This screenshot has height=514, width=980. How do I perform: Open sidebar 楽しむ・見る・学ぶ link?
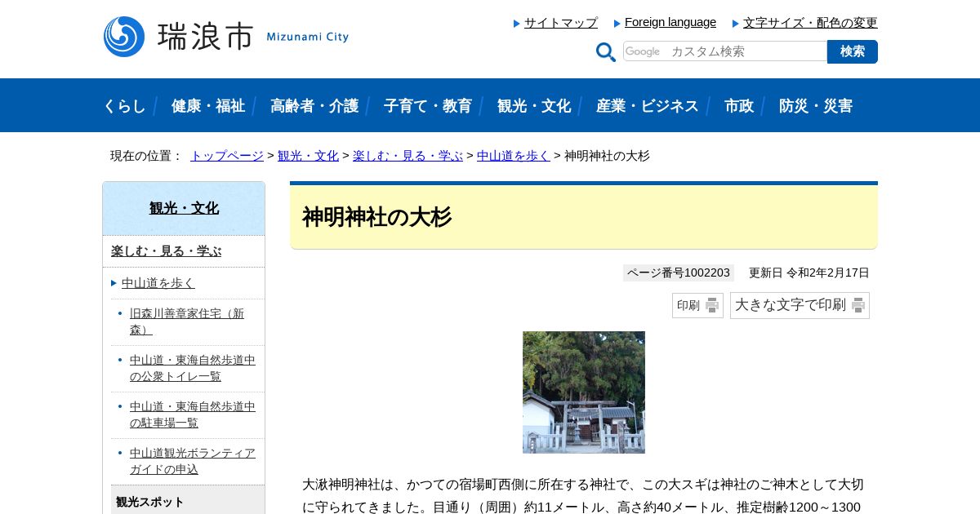coord(167,250)
